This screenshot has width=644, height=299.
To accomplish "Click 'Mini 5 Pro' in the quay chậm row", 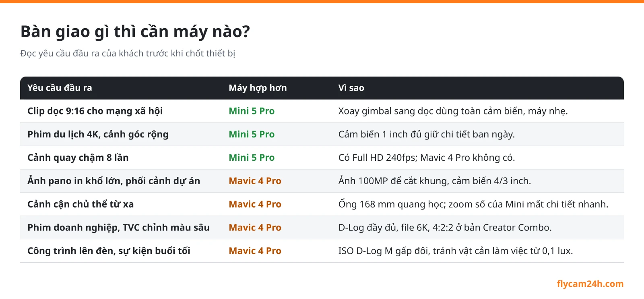I will pyautogui.click(x=252, y=158).
